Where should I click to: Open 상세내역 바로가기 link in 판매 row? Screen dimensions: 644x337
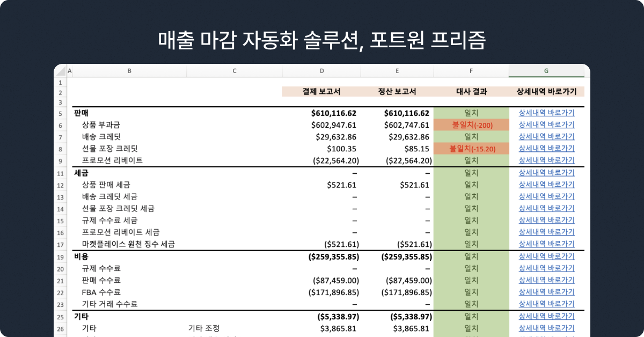(x=546, y=113)
